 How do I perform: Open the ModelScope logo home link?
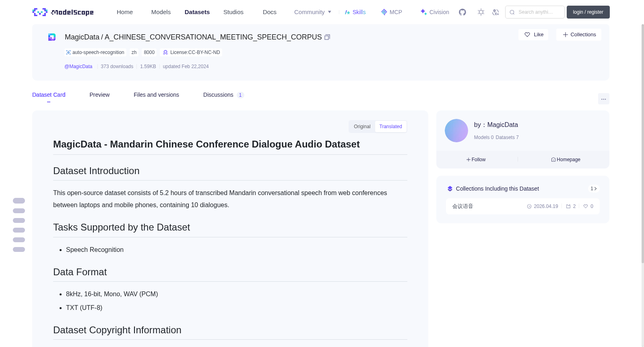coord(63,12)
